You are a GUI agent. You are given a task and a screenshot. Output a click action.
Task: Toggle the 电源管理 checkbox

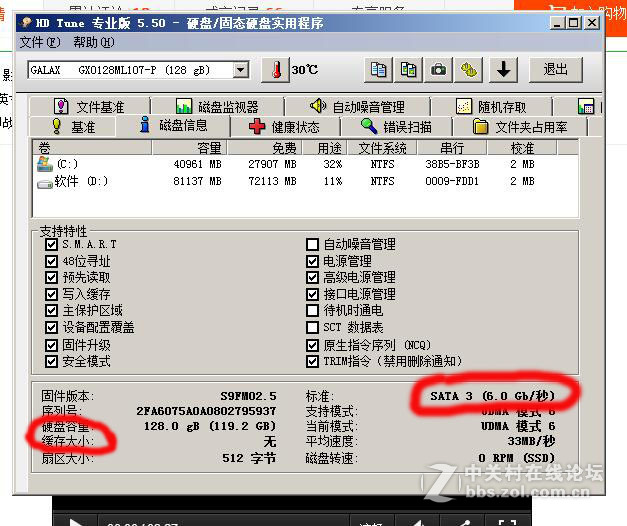312,261
